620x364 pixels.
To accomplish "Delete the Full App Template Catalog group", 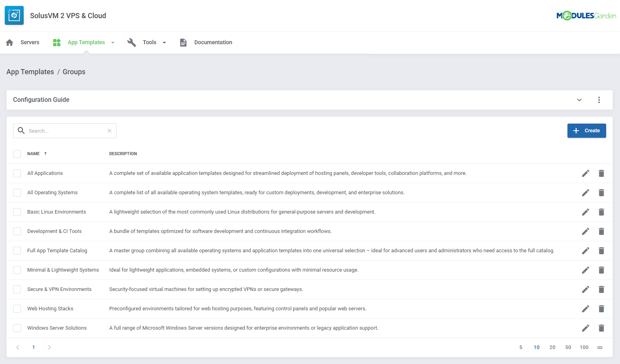I will [601, 251].
